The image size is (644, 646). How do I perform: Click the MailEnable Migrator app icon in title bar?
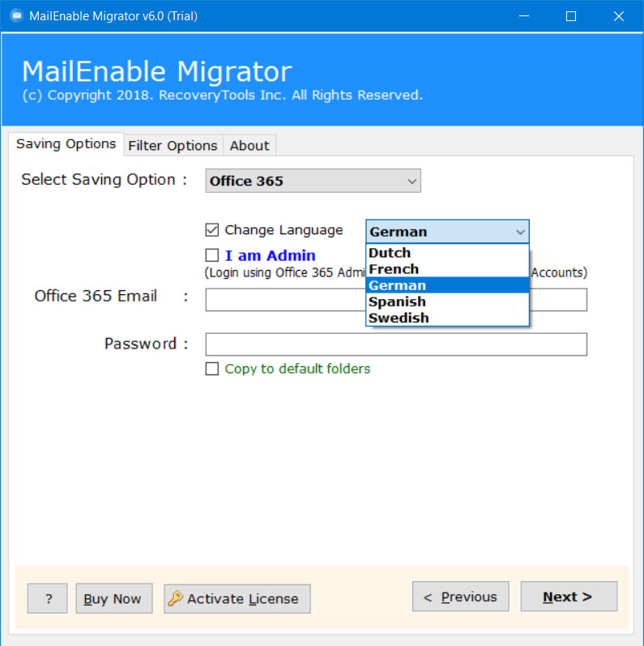coord(16,16)
